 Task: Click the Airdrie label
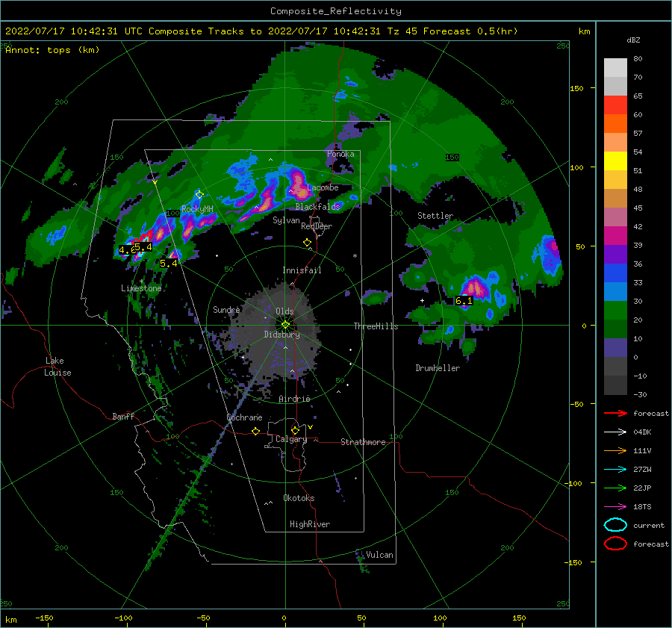[294, 399]
